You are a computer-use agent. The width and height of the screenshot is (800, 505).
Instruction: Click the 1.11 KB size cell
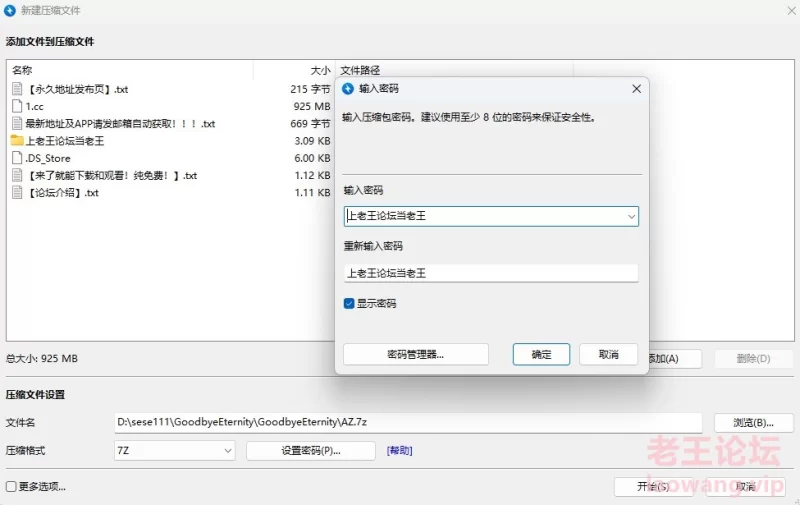click(312, 193)
